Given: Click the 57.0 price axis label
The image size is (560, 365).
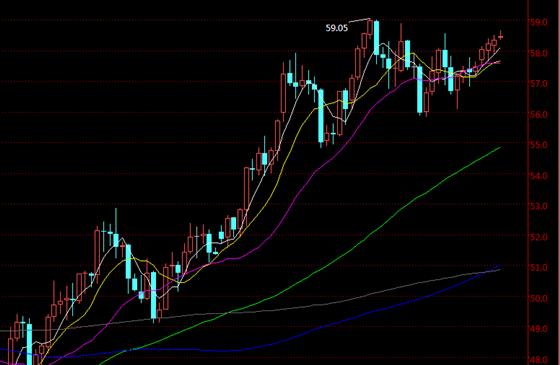Looking at the screenshot, I should pos(539,84).
